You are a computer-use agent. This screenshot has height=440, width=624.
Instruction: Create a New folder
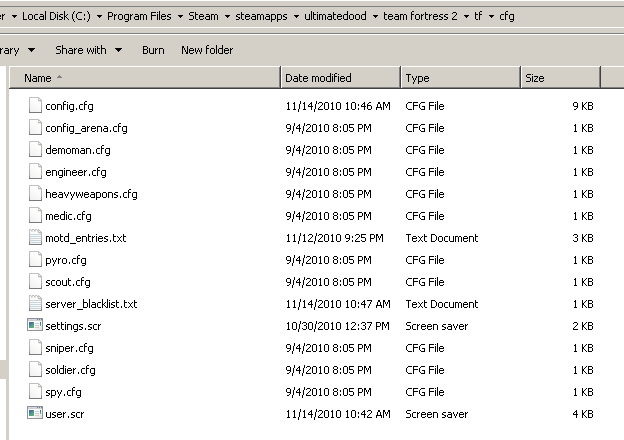[207, 50]
